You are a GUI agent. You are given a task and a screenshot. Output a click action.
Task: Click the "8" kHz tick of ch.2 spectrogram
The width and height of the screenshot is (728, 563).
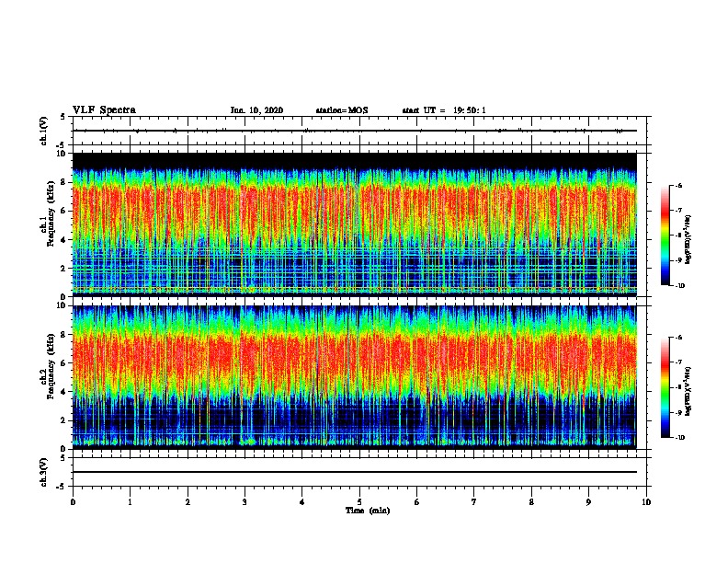[65, 335]
